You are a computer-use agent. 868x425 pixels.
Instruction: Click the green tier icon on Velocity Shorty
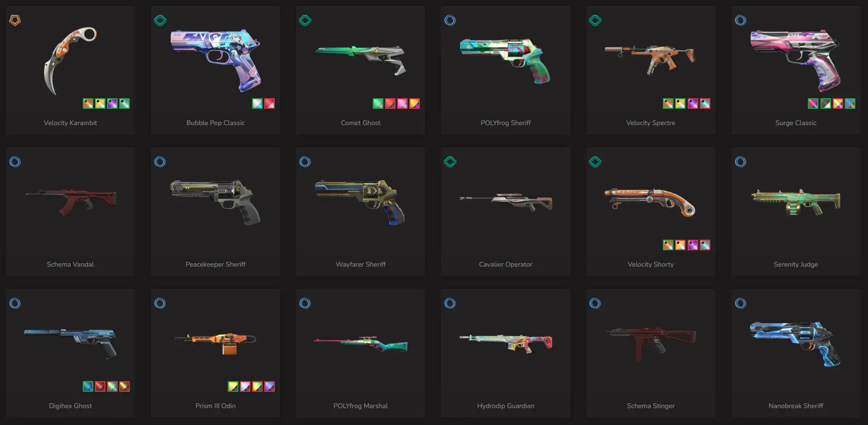[x=595, y=162]
